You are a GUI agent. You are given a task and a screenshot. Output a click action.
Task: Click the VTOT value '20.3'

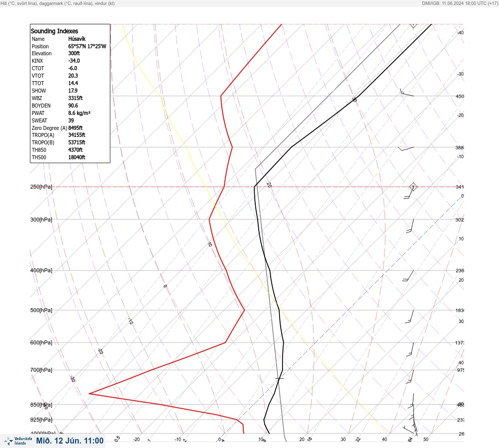pos(73,76)
